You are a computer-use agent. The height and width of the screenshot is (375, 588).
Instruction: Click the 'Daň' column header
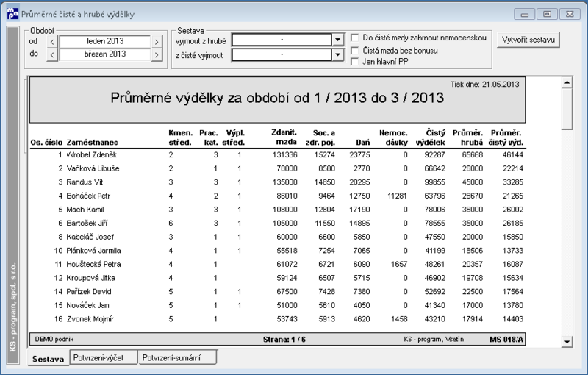tap(362, 143)
